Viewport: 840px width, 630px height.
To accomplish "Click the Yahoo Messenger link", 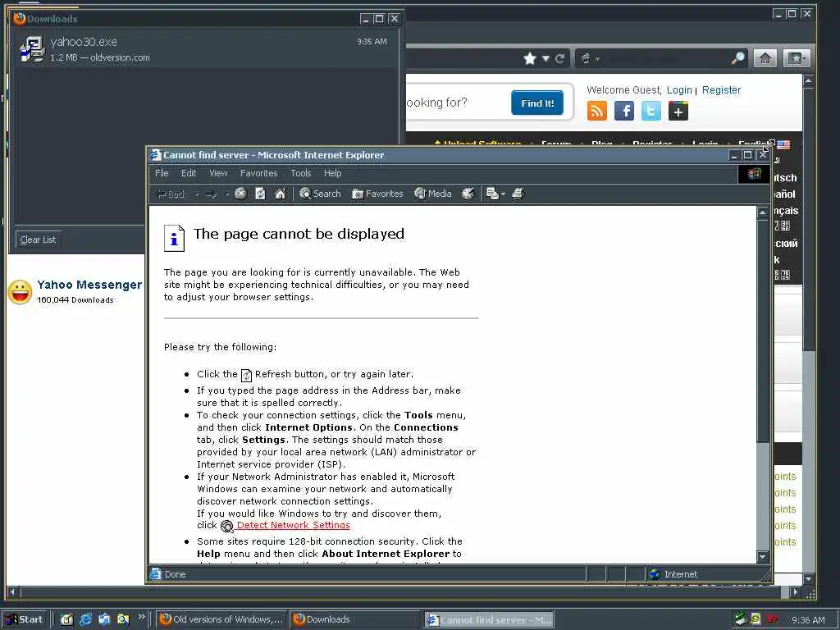I will point(89,285).
